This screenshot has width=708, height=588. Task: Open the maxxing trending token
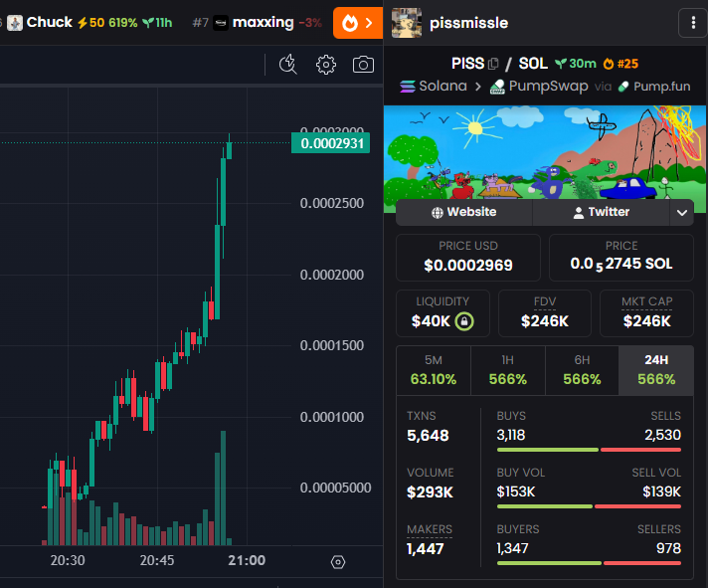point(258,23)
